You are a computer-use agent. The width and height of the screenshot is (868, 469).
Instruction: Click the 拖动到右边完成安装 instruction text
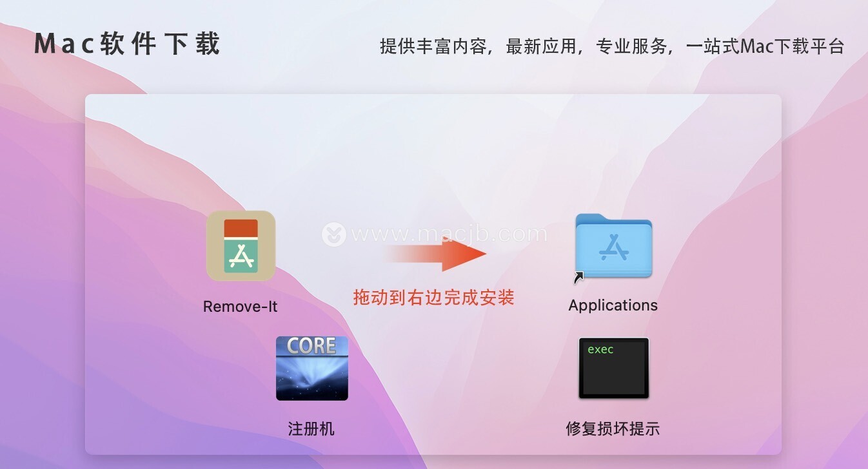coord(433,298)
